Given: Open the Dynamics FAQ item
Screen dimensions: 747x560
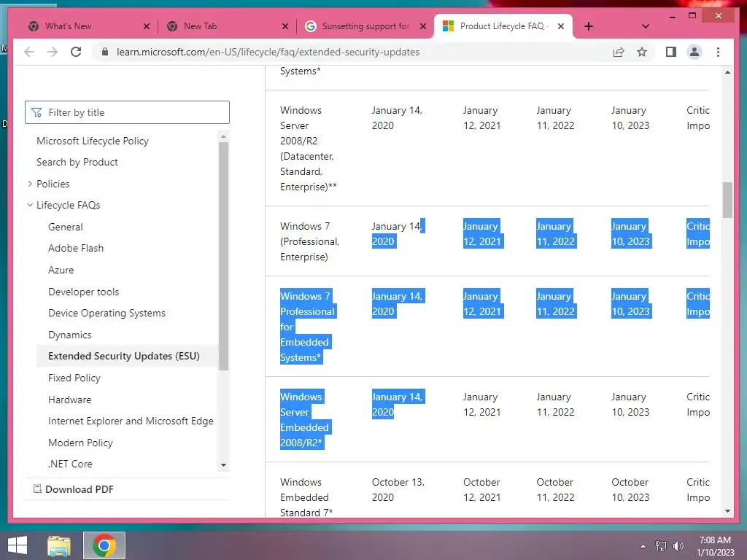Looking at the screenshot, I should 69,335.
